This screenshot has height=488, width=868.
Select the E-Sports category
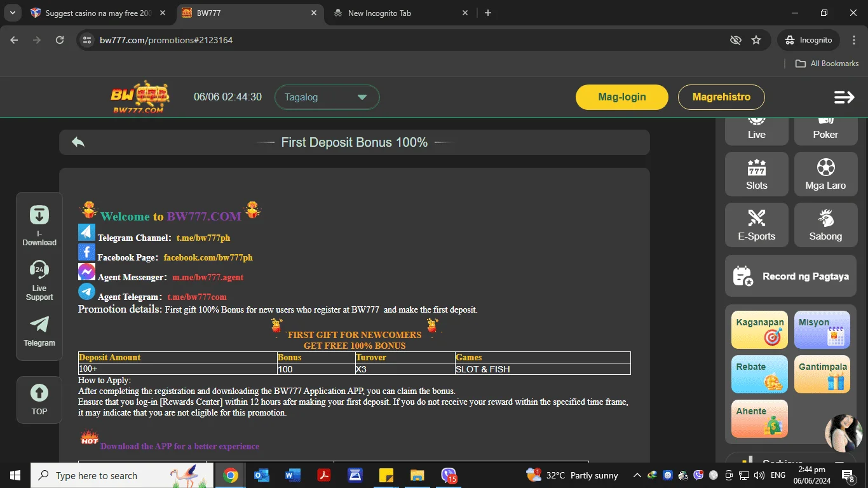tap(757, 225)
